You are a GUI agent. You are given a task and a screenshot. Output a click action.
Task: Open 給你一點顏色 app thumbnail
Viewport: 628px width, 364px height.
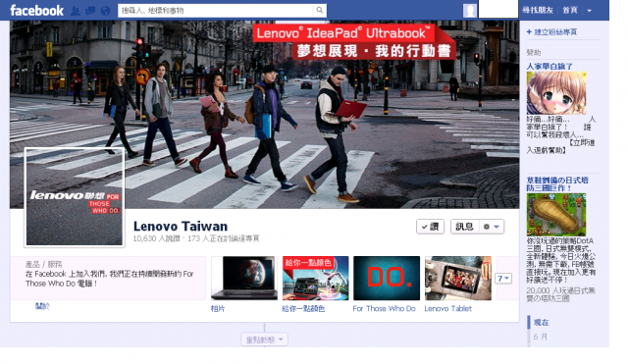pyautogui.click(x=316, y=278)
